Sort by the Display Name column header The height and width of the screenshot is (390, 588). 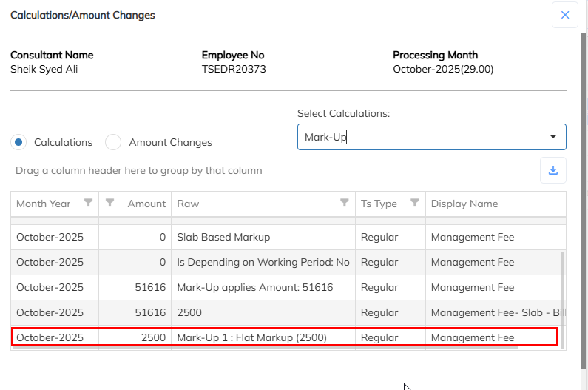464,204
